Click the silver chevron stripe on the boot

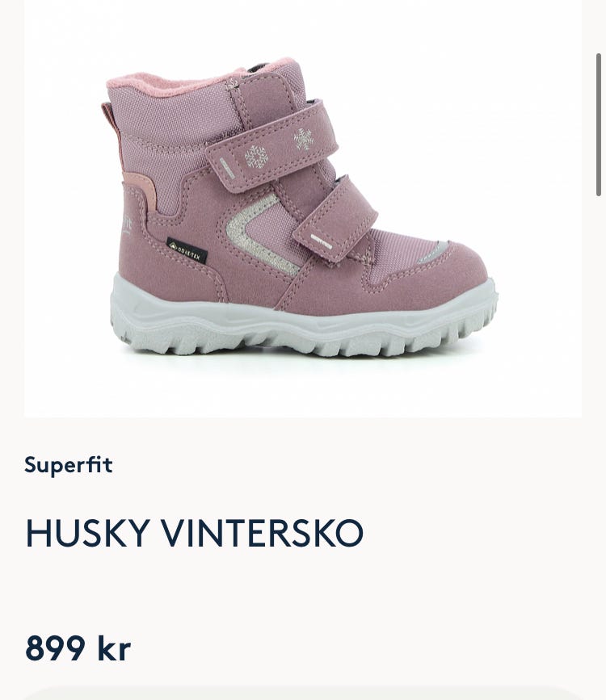[257, 234]
